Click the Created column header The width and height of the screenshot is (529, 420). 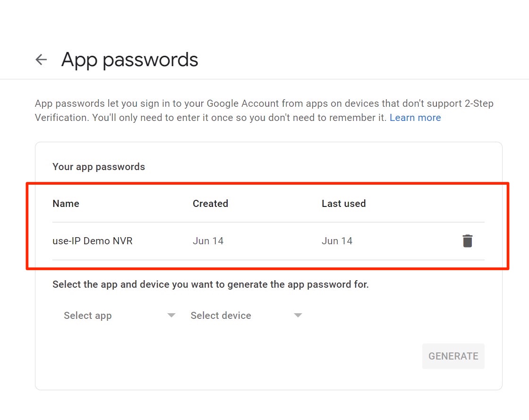(x=210, y=204)
